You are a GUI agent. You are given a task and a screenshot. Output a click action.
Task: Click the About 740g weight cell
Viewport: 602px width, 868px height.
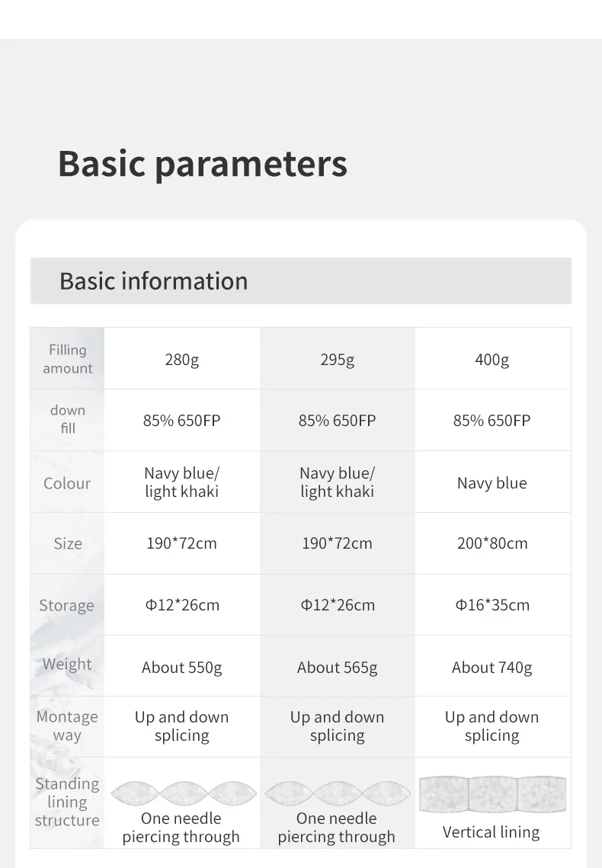tap(492, 667)
